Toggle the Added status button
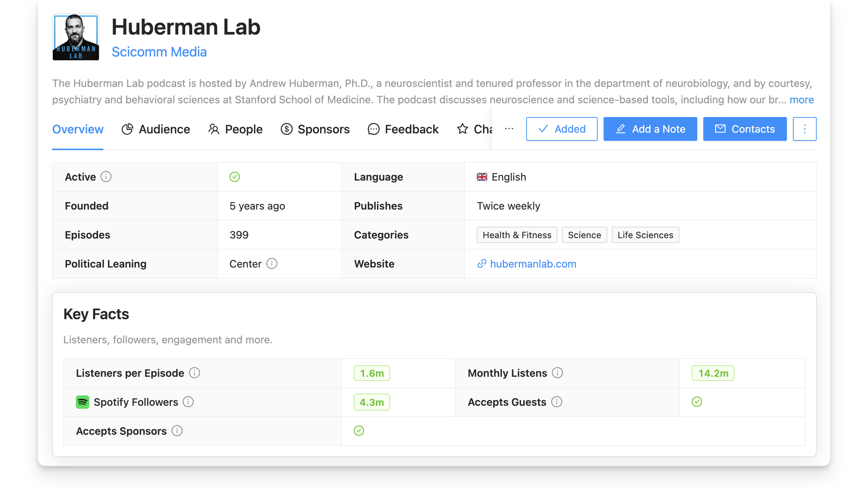Viewport: 868px width, 489px height. tap(562, 129)
